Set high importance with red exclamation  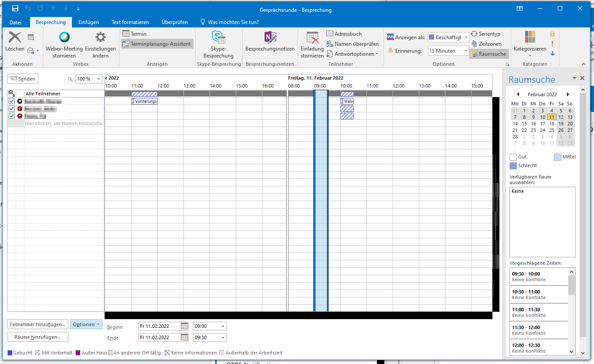coord(553,44)
